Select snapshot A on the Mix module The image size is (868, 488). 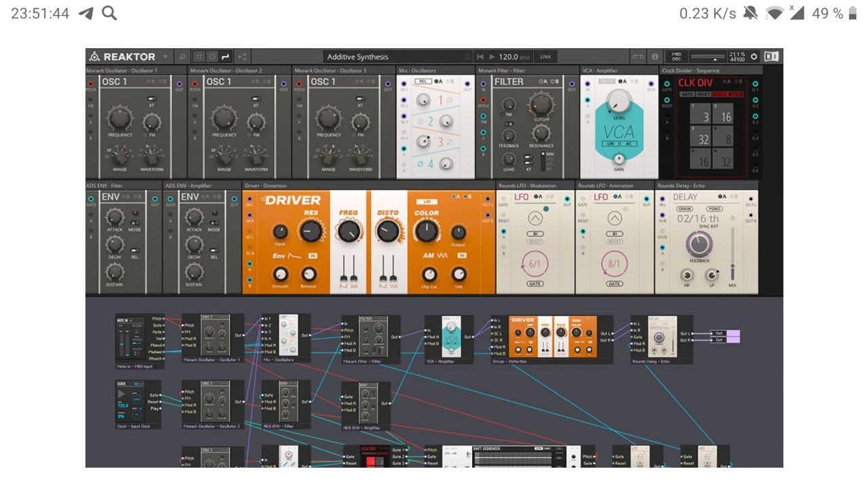tap(437, 81)
